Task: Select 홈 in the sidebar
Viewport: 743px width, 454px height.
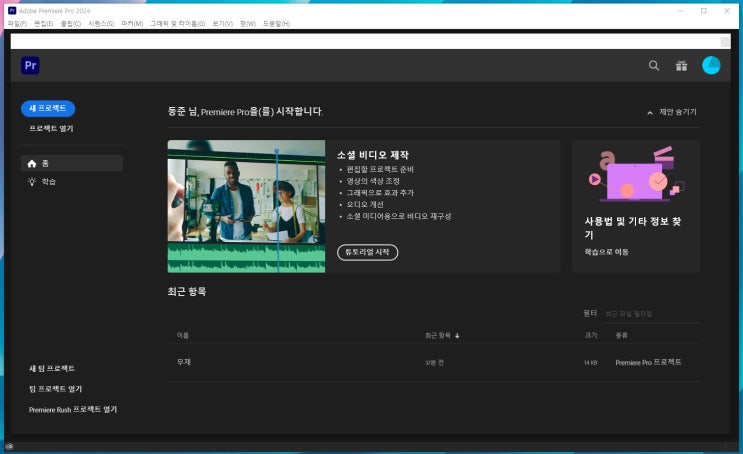Action: (72, 163)
